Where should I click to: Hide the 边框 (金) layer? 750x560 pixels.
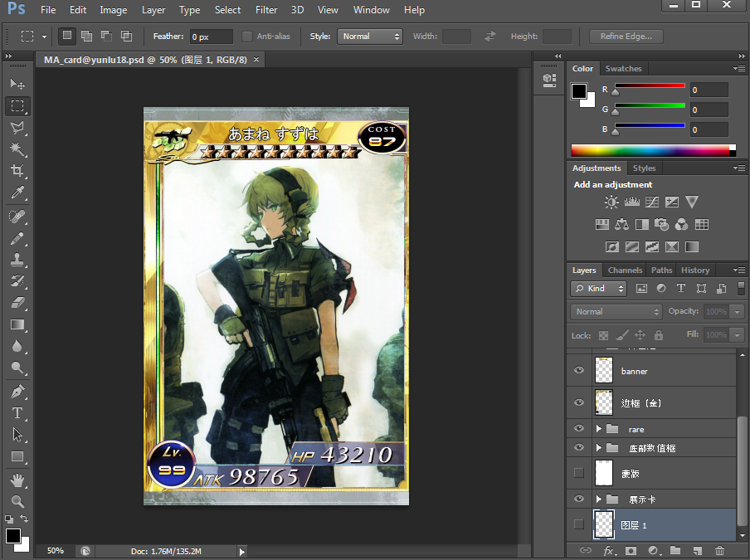[579, 402]
